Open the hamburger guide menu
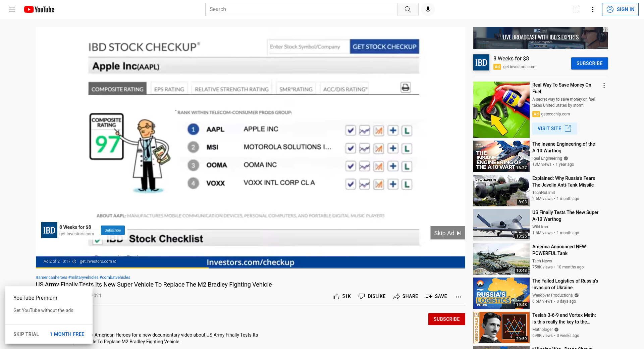 pos(12,9)
